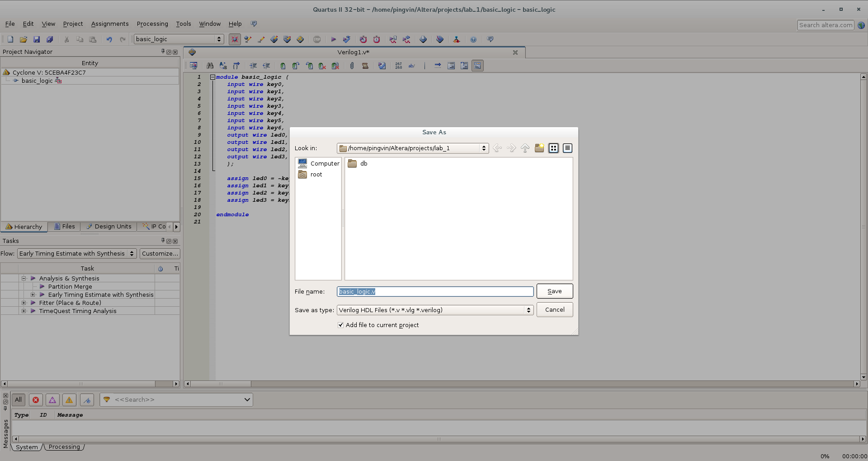868x461 pixels.
Task: Click Create New Folder icon in Save As dialog
Action: 539,148
